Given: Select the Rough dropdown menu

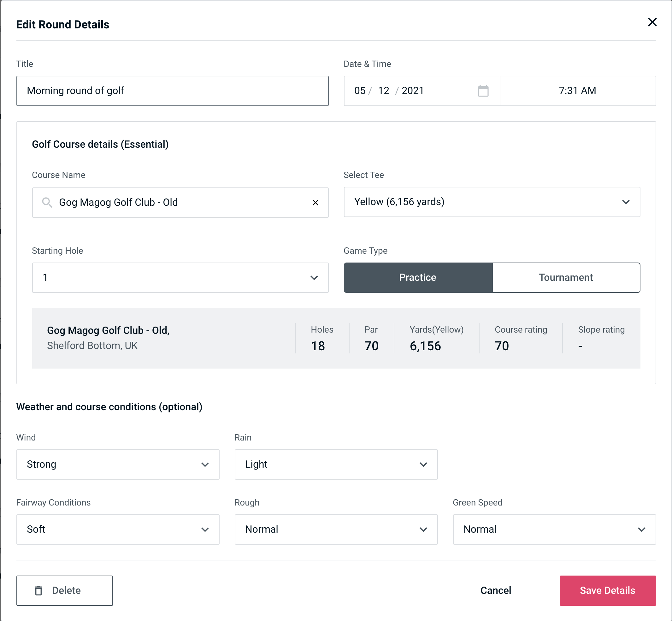Looking at the screenshot, I should (x=337, y=529).
